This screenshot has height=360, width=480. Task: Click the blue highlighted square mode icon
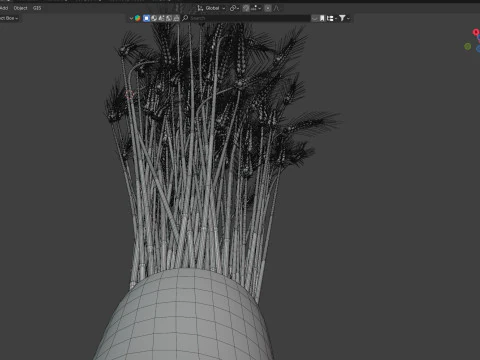click(x=146, y=18)
